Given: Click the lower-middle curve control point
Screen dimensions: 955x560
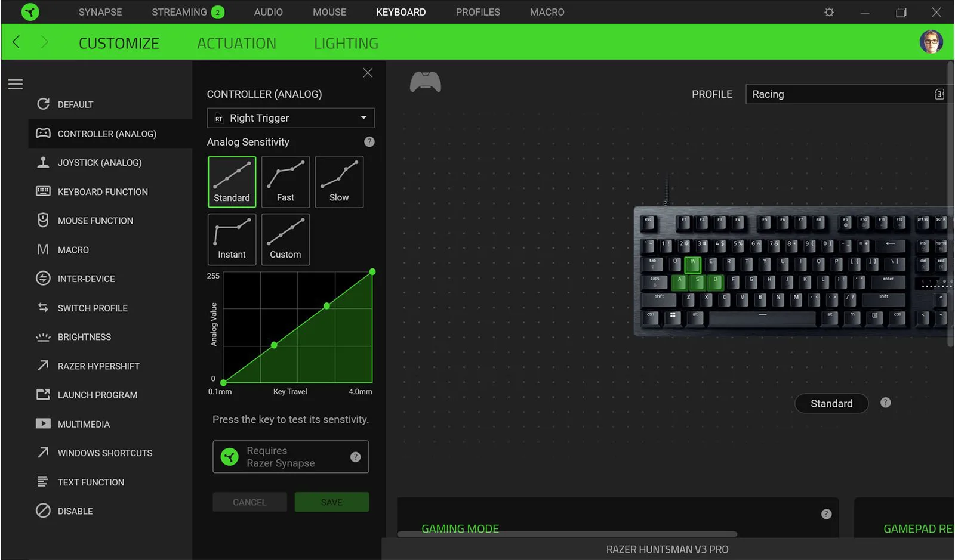Looking at the screenshot, I should click(274, 345).
